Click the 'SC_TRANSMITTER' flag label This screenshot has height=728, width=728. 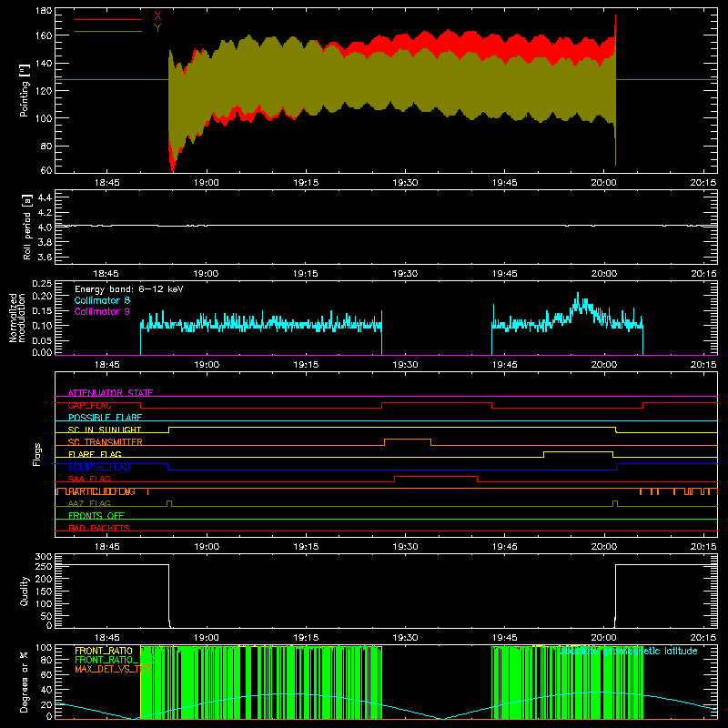(x=106, y=442)
